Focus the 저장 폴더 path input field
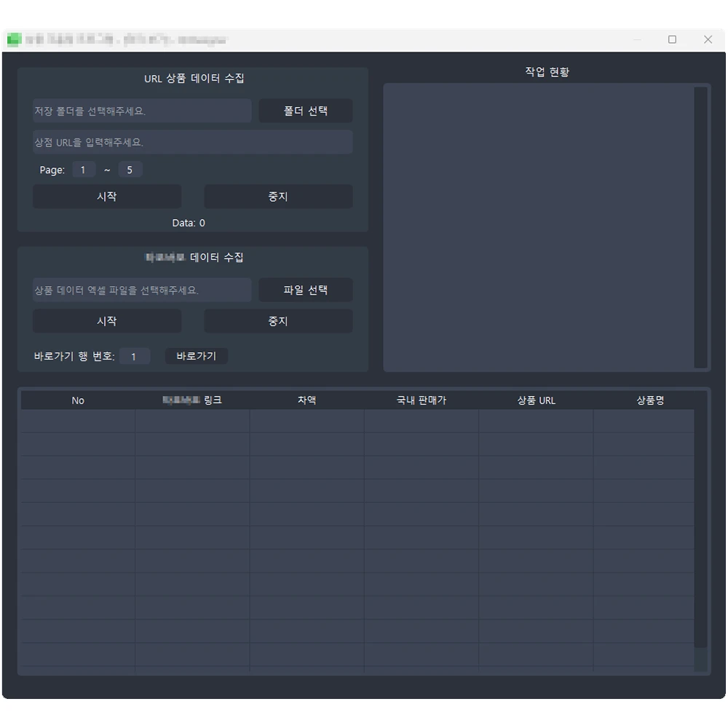 click(x=142, y=111)
